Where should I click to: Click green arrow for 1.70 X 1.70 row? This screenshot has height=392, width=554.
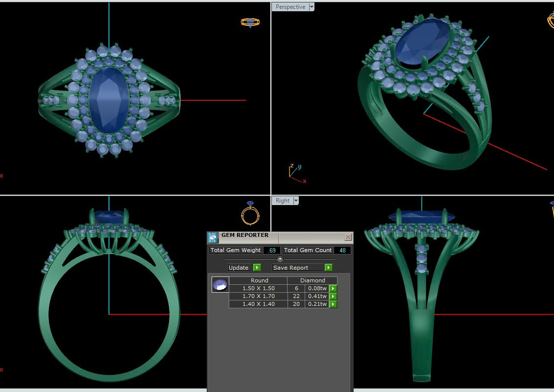[x=333, y=297]
